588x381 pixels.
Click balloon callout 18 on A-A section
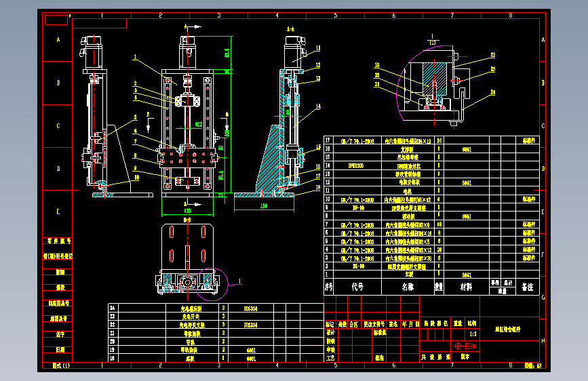[318, 188]
